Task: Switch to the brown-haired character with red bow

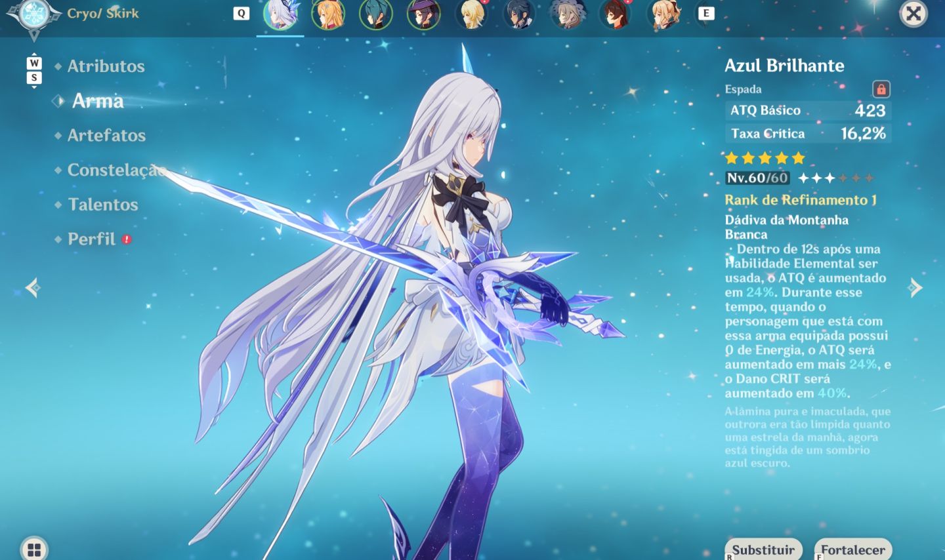Action: [616, 14]
